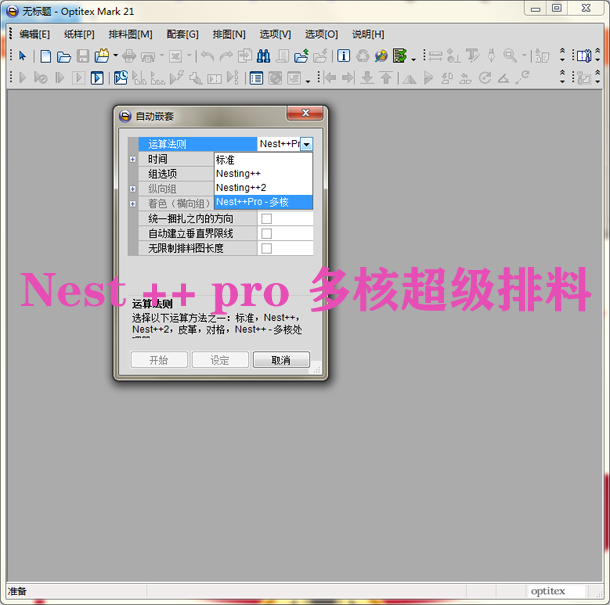Open the 排图[N] menu
610x605 pixels.
[229, 34]
